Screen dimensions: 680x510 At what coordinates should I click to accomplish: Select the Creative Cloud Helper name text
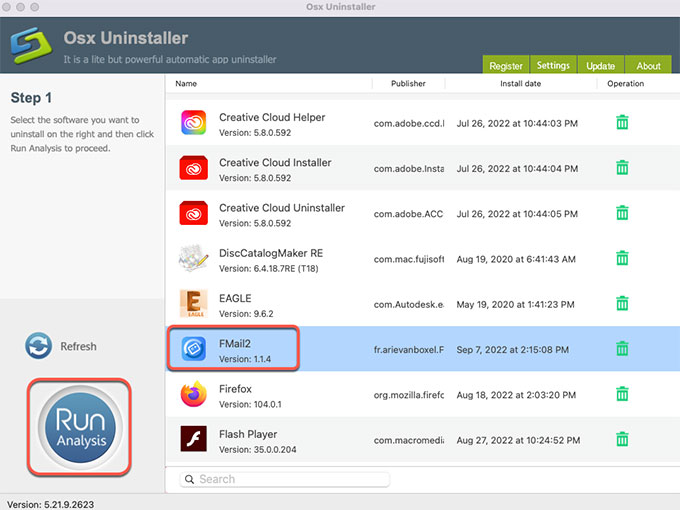(272, 118)
